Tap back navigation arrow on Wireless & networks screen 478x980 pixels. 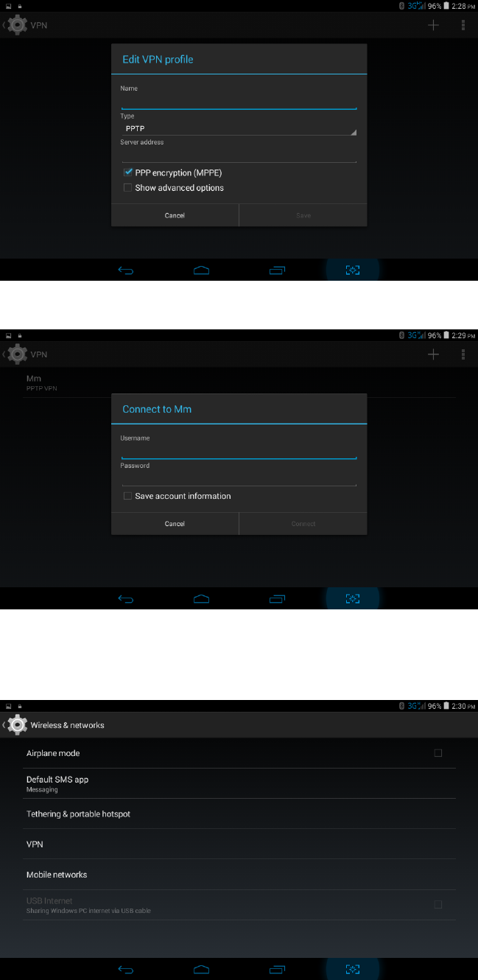pos(126,970)
